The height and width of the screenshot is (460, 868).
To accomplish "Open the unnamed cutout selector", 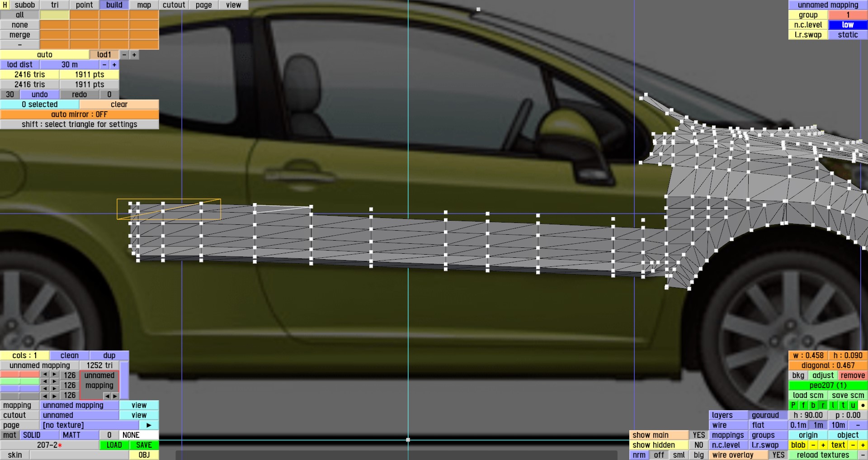I will pyautogui.click(x=80, y=415).
